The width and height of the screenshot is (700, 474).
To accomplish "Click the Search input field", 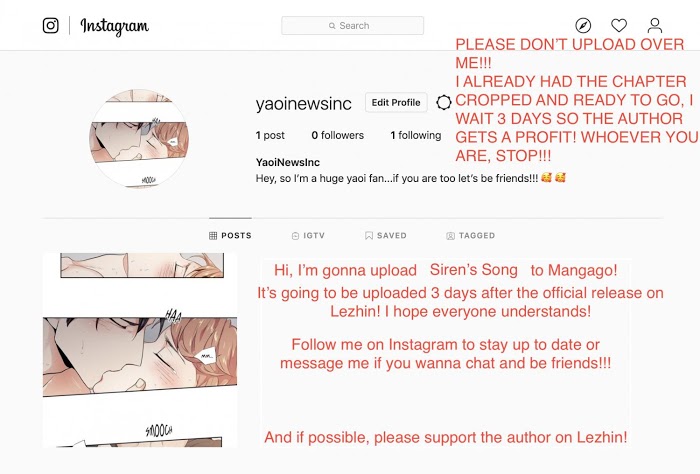I will coord(352,25).
